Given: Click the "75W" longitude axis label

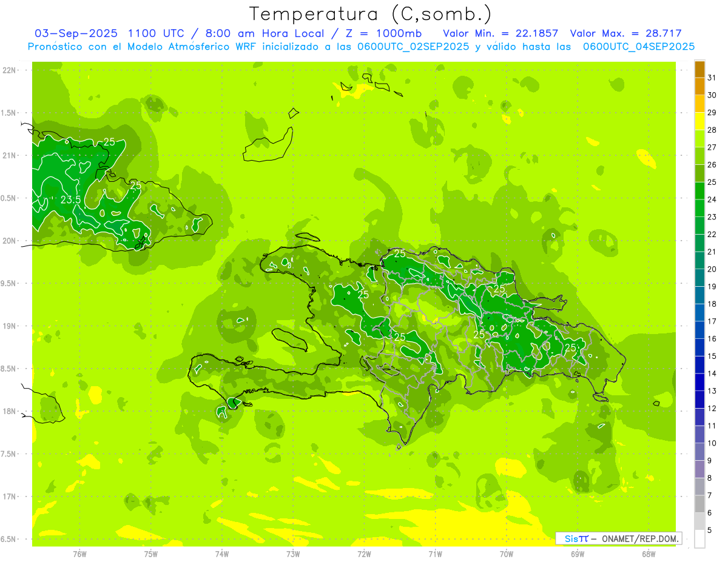Looking at the screenshot, I should [x=150, y=554].
